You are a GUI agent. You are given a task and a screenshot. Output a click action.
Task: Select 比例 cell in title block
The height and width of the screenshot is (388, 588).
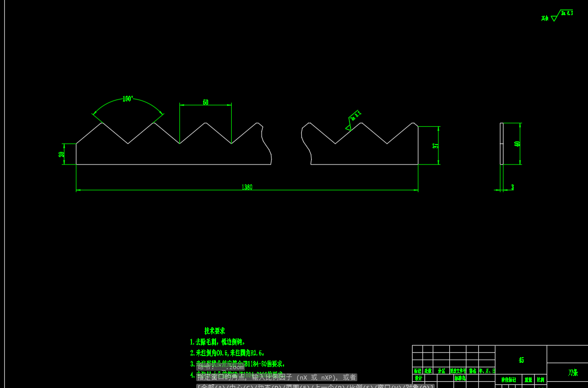click(x=540, y=380)
